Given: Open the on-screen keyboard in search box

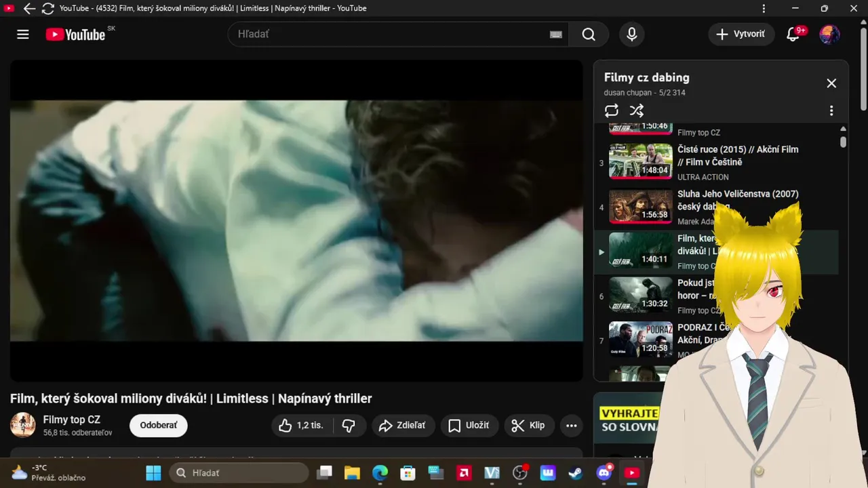Looking at the screenshot, I should click(x=556, y=35).
